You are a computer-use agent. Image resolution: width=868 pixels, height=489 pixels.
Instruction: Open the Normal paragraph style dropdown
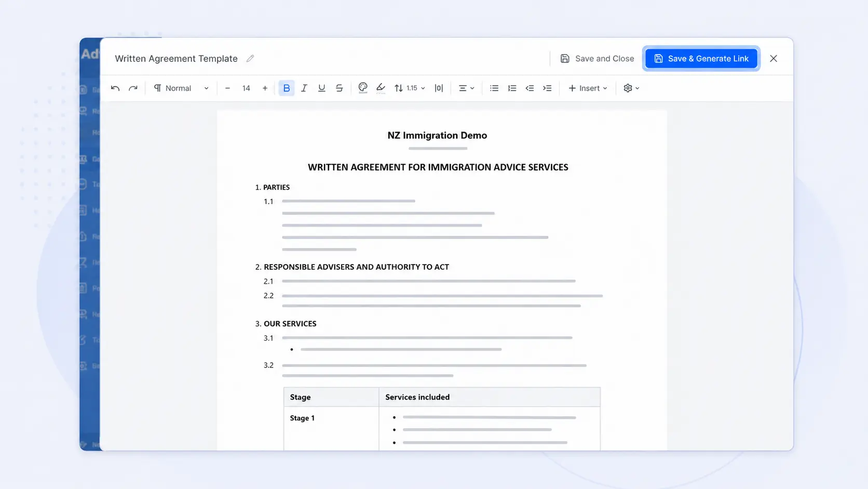(181, 88)
